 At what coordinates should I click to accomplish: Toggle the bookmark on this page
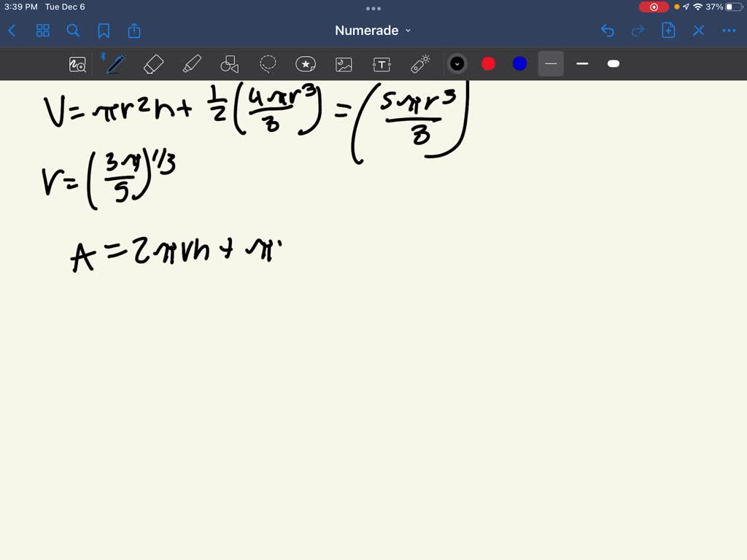[104, 31]
